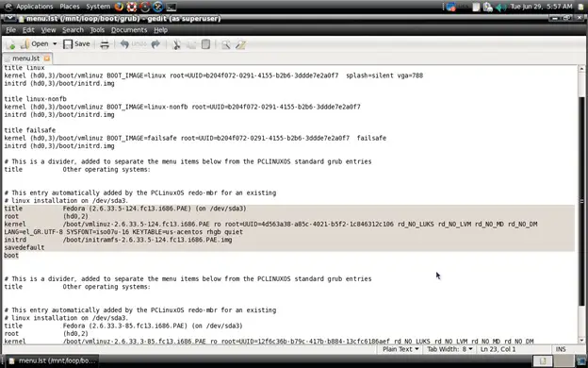
Task: Open the Edit menu
Action: [x=28, y=30]
